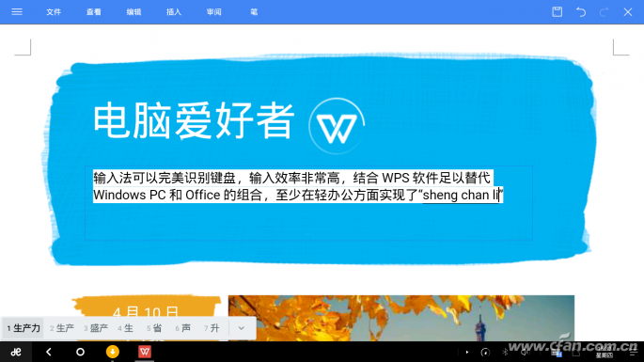
Task: Pick candidate 6 声
Action: [183, 328]
